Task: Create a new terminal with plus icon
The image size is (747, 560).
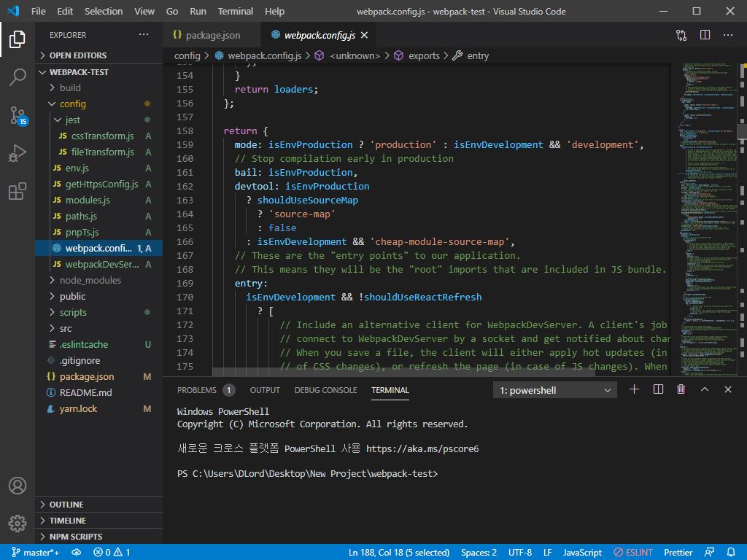Action: pyautogui.click(x=634, y=389)
